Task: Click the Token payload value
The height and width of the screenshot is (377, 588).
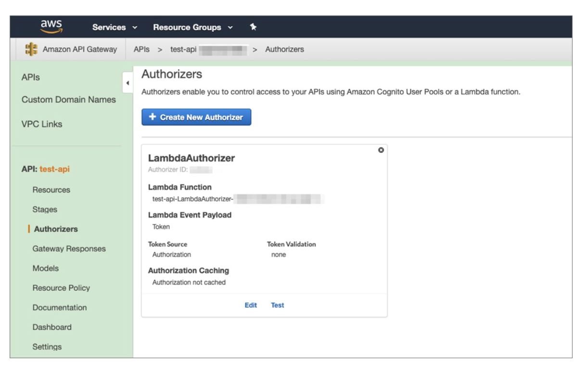Action: click(161, 226)
